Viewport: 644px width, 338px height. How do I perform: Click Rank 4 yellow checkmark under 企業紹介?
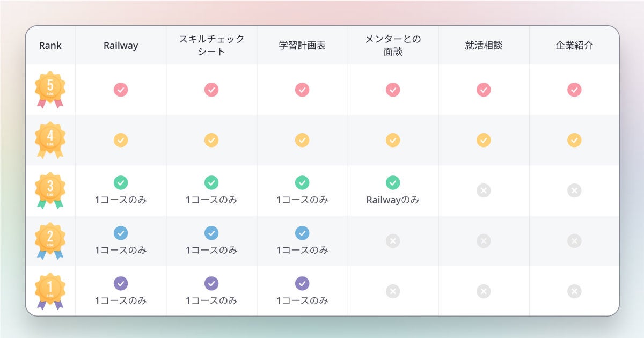(x=574, y=140)
